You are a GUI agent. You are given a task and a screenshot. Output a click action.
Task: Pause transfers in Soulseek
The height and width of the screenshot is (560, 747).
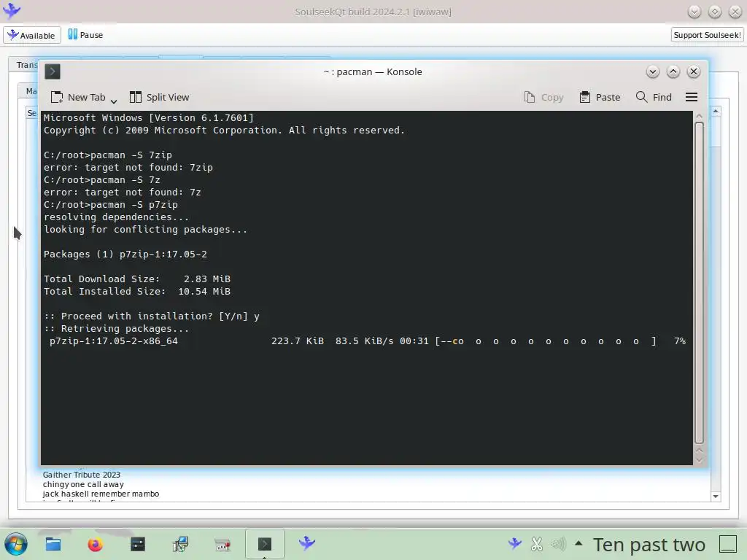pyautogui.click(x=86, y=35)
